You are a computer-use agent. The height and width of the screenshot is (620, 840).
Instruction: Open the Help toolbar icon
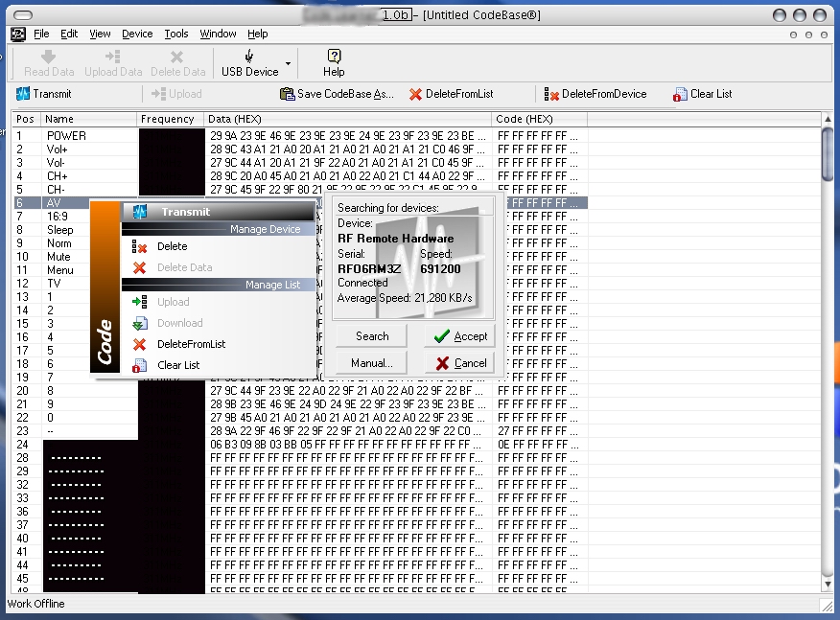click(334, 57)
